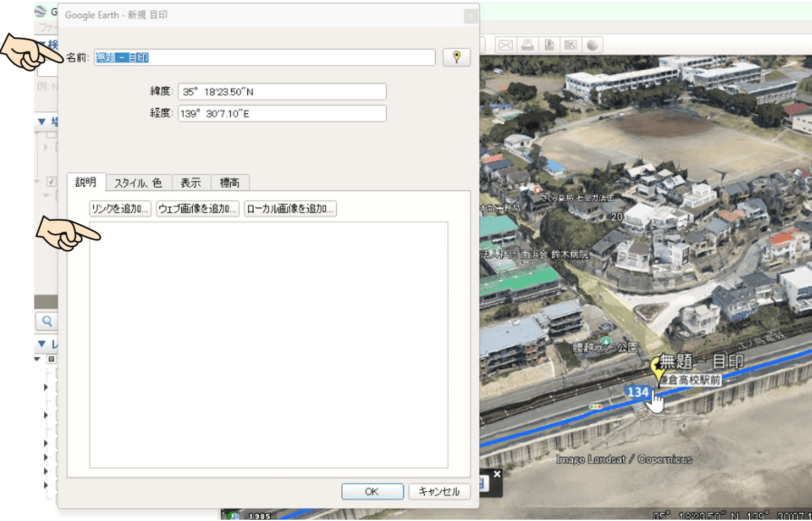Click the yellow placemark pin on the map

pyautogui.click(x=657, y=369)
